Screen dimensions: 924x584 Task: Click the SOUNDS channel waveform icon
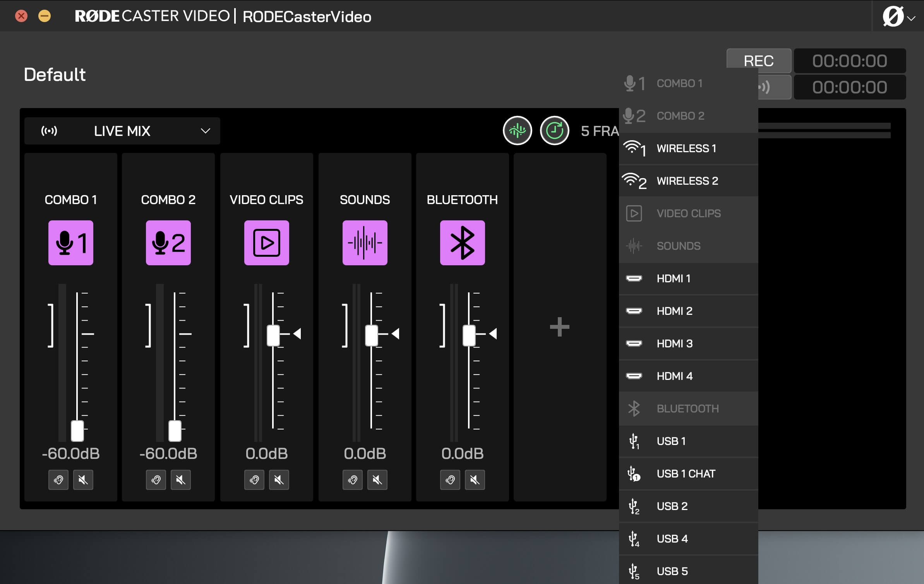[365, 243]
